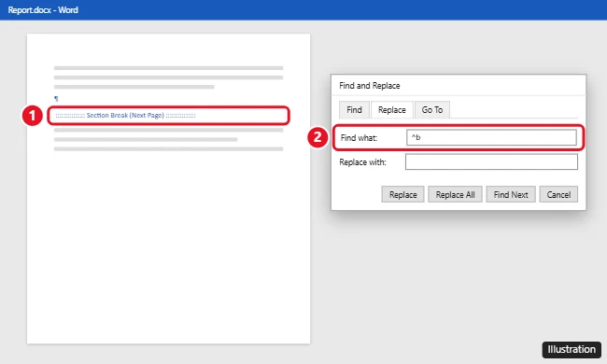The width and height of the screenshot is (607, 364).
Task: Click the Replace All button
Action: tap(455, 194)
